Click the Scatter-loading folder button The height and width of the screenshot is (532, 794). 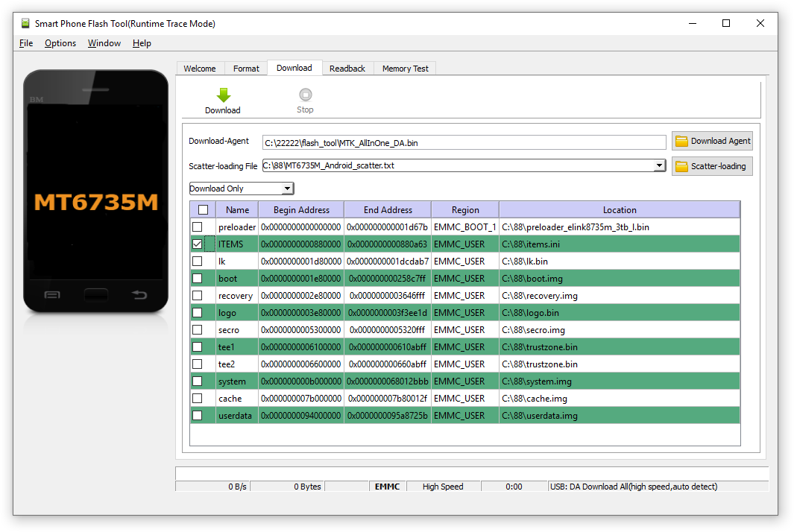coord(712,166)
